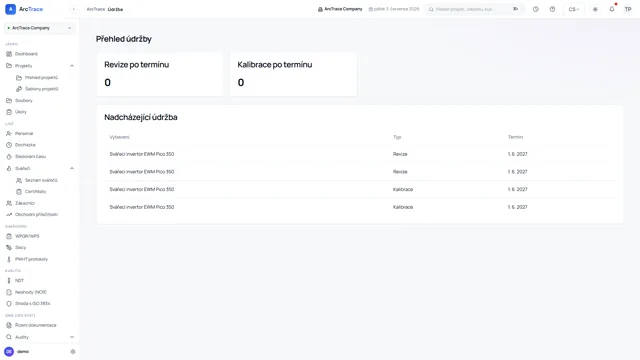Click the Údržba breadcrumb
This screenshot has width=640, height=360.
click(x=116, y=9)
